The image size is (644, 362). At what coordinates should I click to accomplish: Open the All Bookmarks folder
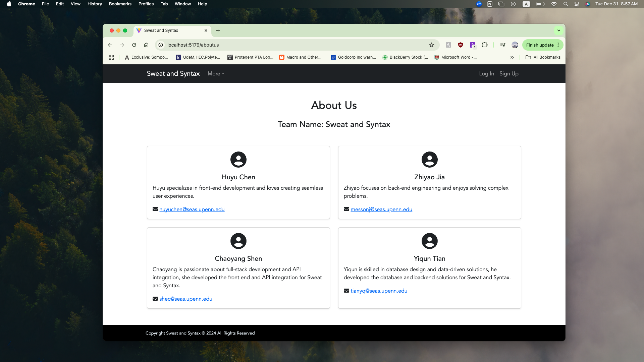pos(543,57)
